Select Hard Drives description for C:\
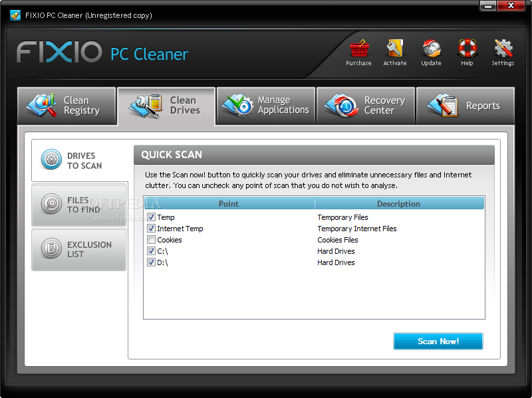The height and width of the screenshot is (398, 532). point(336,251)
